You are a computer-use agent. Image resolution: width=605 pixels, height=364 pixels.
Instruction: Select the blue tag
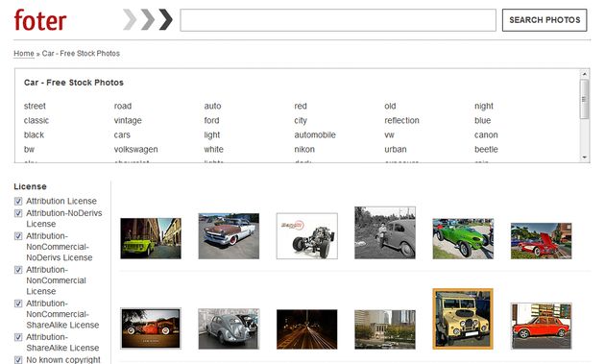pyautogui.click(x=483, y=120)
